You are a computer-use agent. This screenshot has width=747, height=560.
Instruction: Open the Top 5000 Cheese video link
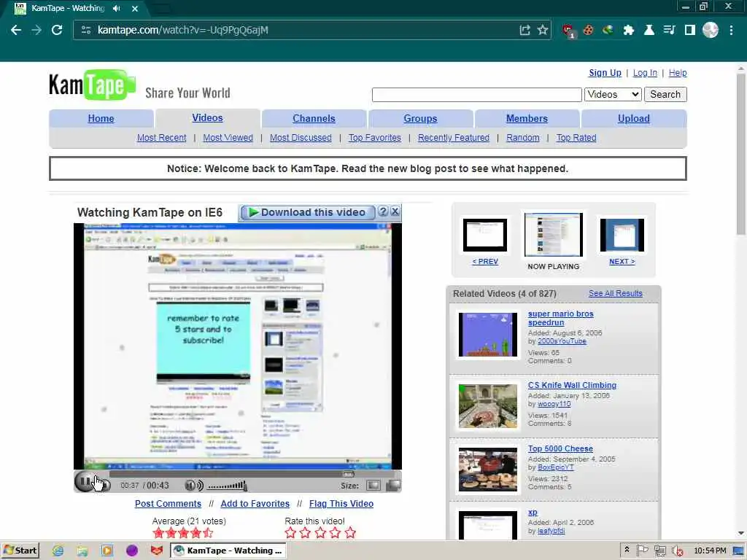click(x=560, y=448)
